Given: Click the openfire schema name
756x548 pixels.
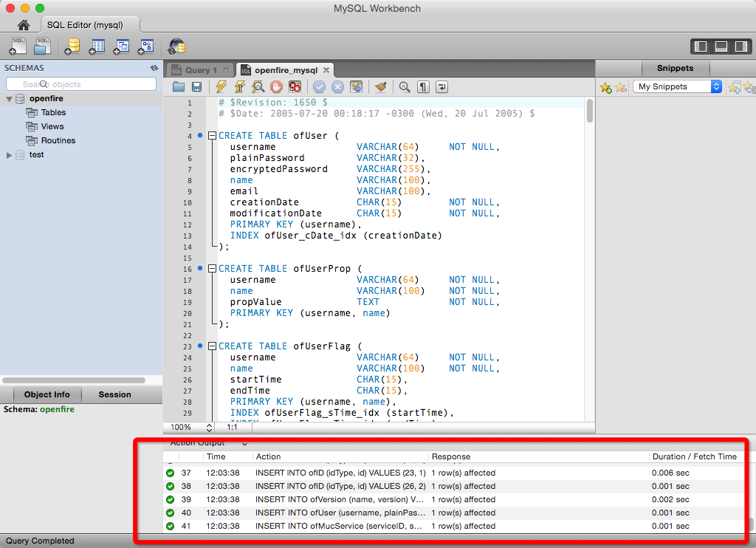Looking at the screenshot, I should pos(47,98).
